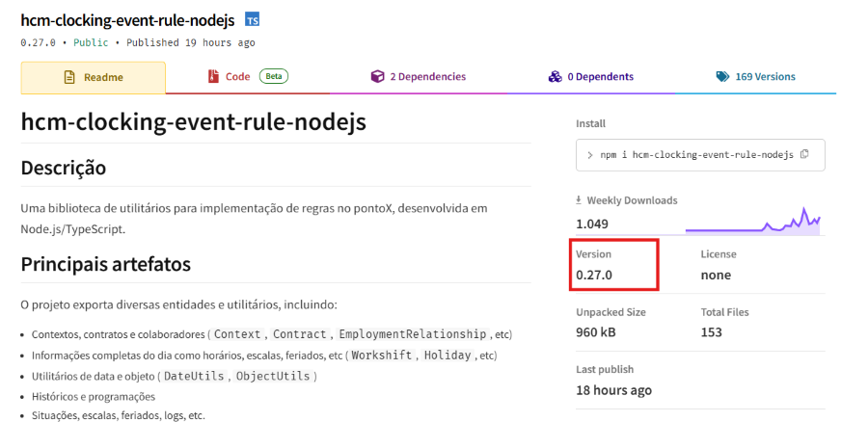Click the Principais artefatos heading
868x422 pixels.
[x=106, y=264]
